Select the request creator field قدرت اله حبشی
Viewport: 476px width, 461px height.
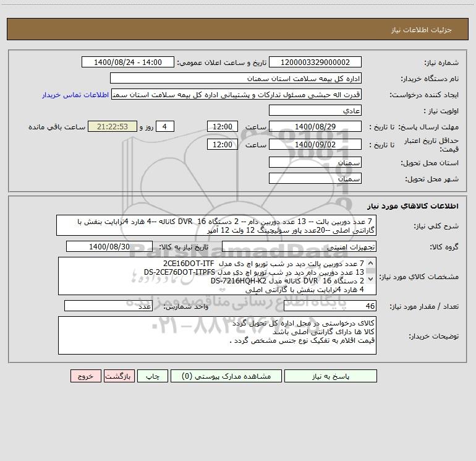click(237, 95)
